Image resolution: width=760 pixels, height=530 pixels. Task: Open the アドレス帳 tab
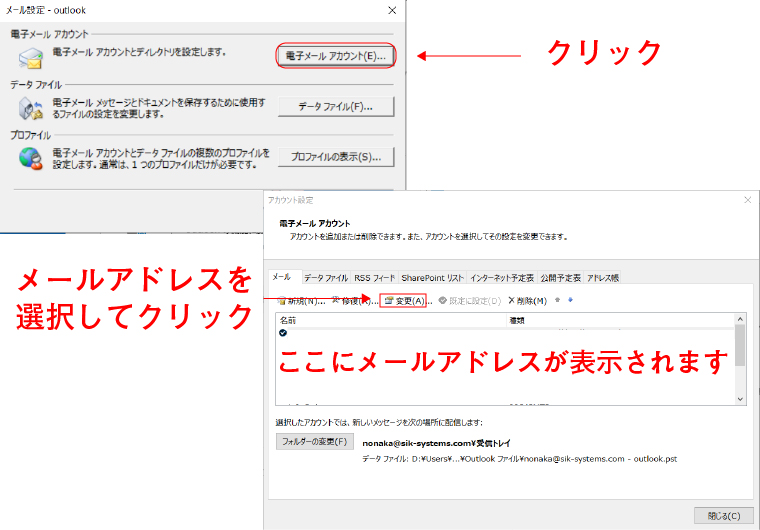click(602, 278)
